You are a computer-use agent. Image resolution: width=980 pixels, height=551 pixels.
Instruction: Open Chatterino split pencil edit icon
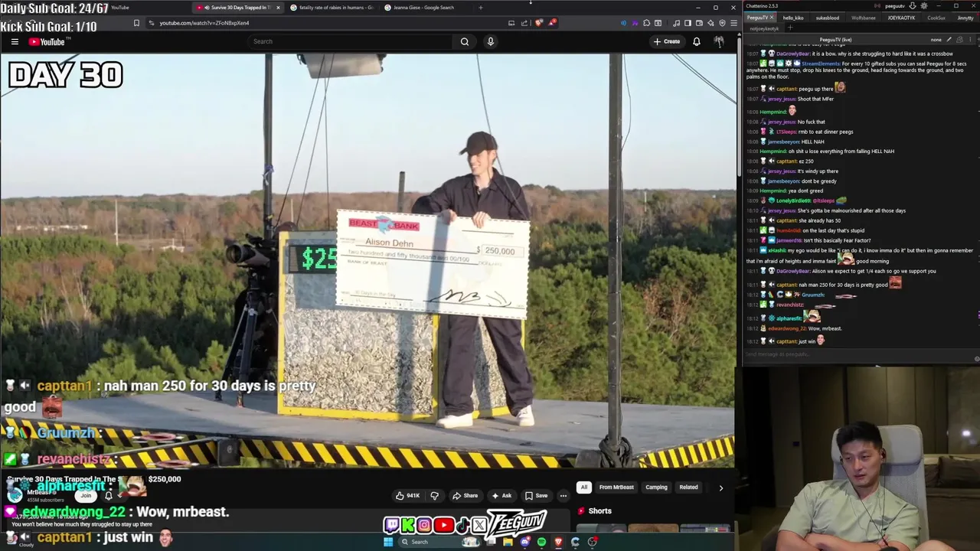point(949,40)
